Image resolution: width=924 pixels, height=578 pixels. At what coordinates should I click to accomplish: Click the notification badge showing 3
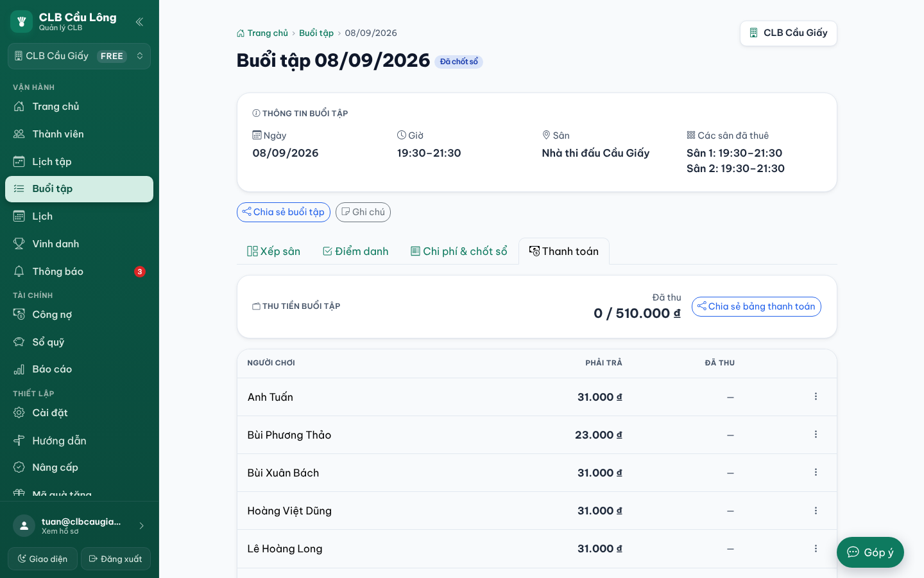pyautogui.click(x=140, y=272)
